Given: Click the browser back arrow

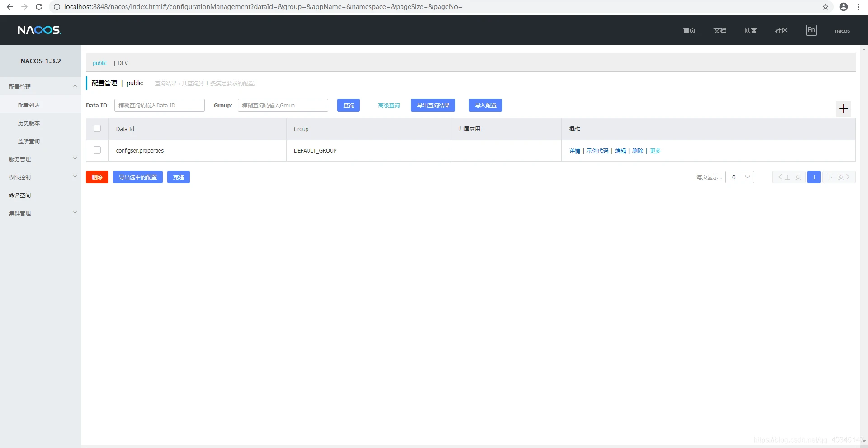Looking at the screenshot, I should 10,7.
